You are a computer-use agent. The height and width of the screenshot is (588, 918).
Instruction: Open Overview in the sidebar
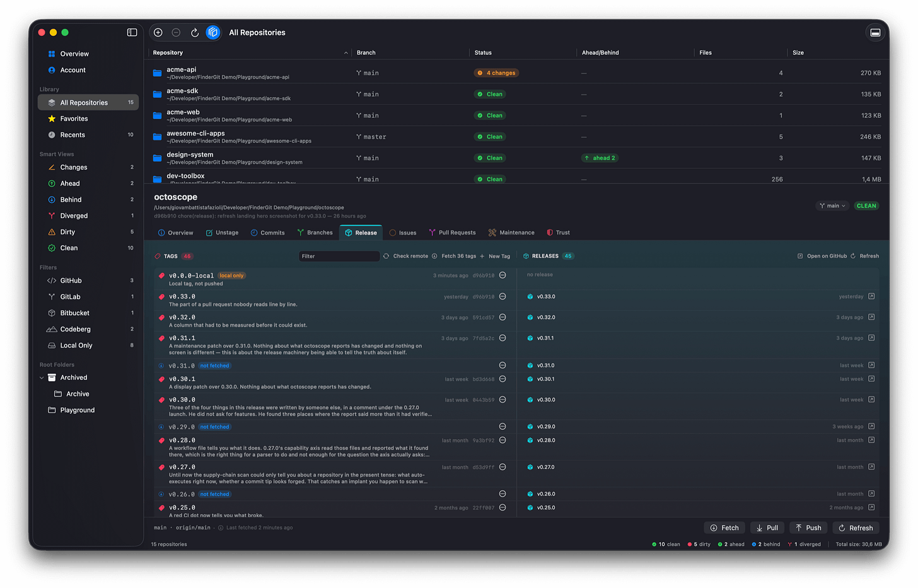pyautogui.click(x=88, y=54)
